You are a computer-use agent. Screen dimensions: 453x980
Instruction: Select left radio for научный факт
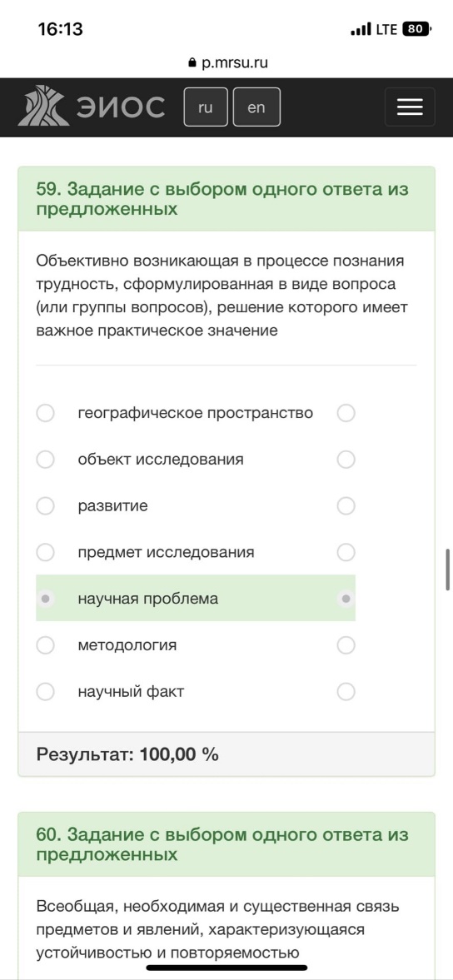45,691
